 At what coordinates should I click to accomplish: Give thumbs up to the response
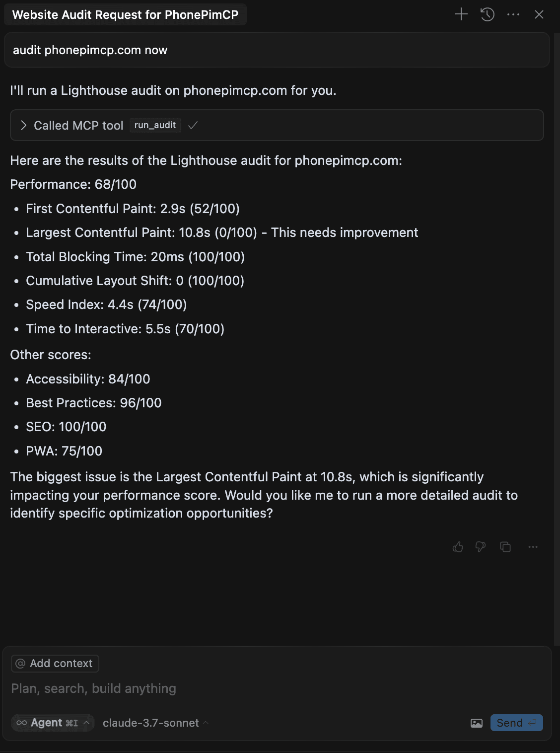458,547
